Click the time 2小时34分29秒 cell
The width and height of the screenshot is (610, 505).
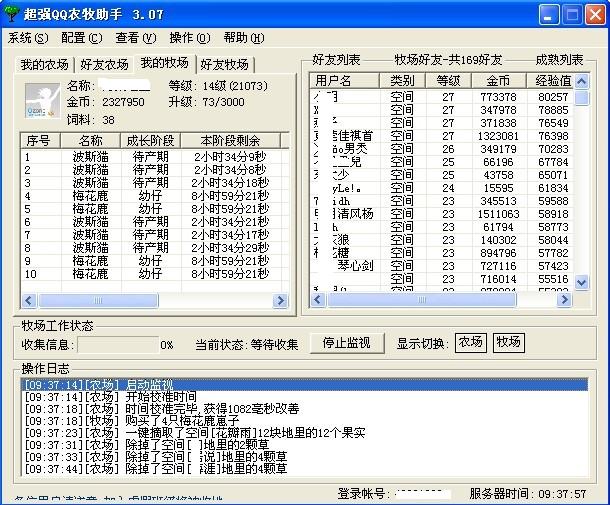click(230, 248)
